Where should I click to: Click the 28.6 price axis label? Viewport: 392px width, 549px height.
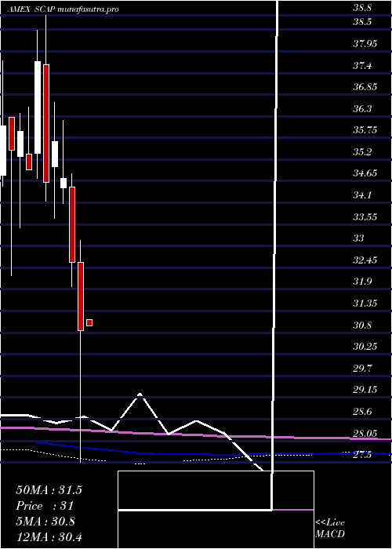362,411
